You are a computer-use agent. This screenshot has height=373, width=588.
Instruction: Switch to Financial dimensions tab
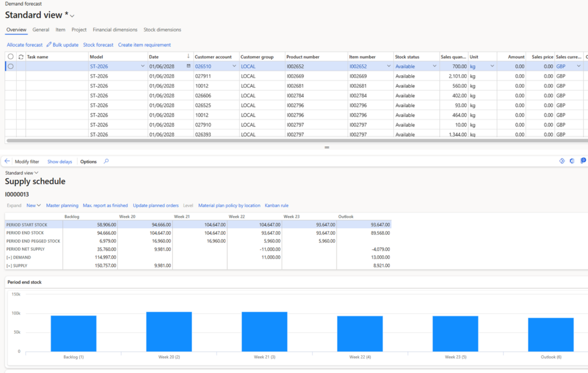(x=115, y=30)
